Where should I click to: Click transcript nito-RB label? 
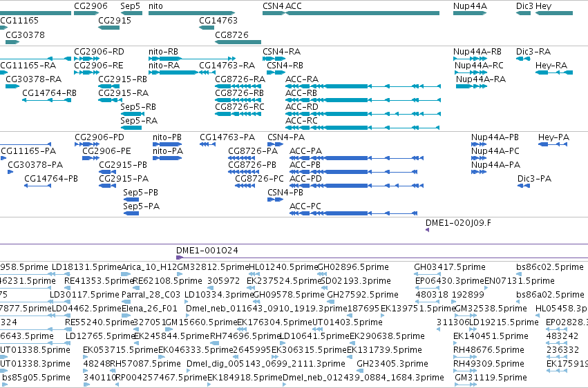(163, 51)
